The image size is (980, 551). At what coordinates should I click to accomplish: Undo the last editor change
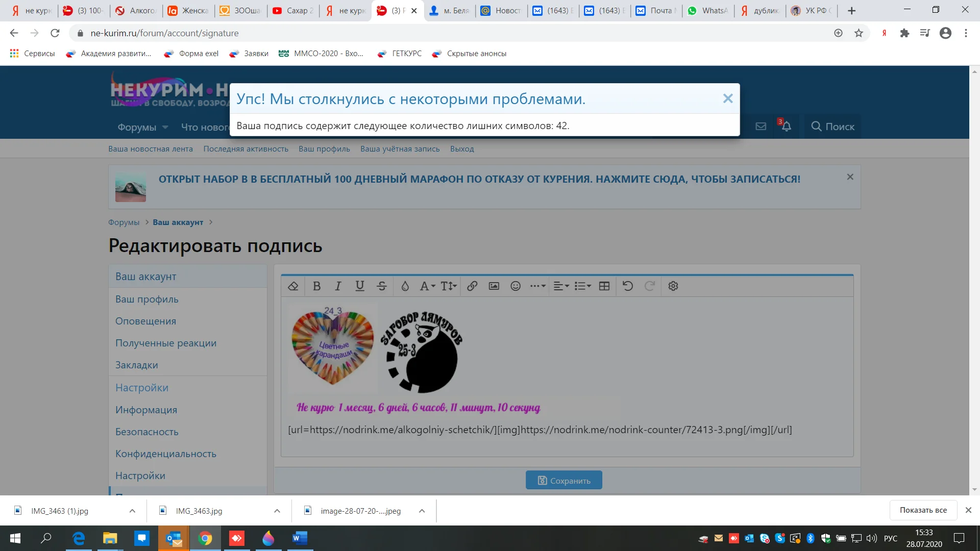pos(627,286)
